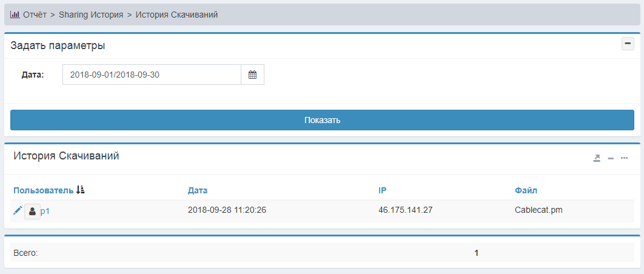Open the p1 user link
Image resolution: width=644 pixels, height=274 pixels.
pos(45,211)
